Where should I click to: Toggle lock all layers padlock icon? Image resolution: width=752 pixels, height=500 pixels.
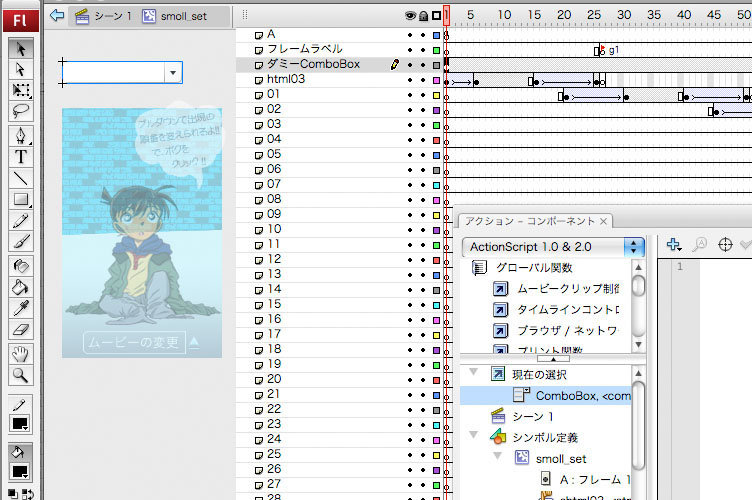point(423,16)
